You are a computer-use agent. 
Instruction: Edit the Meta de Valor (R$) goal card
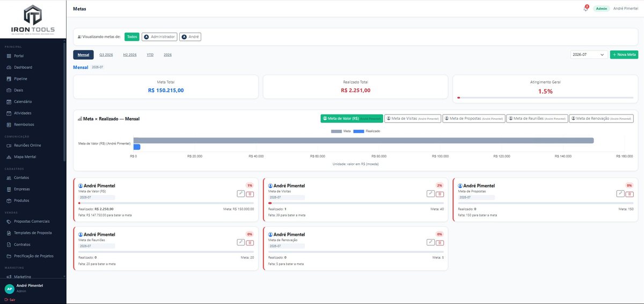tap(241, 194)
